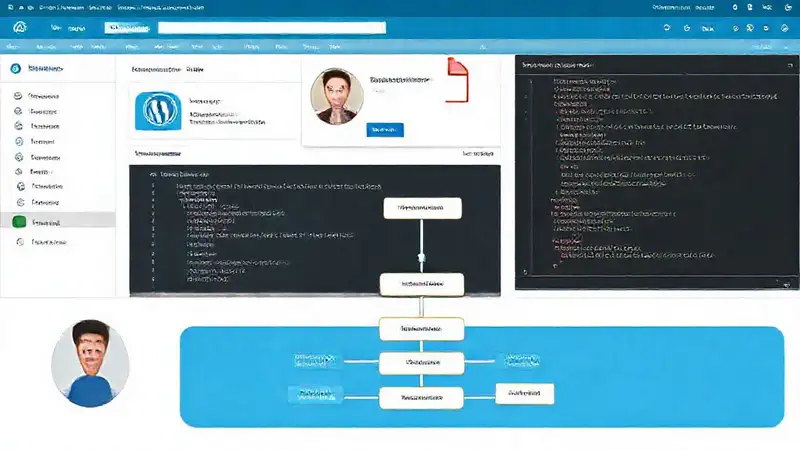Select the green icon item in the sidebar
This screenshot has width=800, height=450.
[19, 222]
